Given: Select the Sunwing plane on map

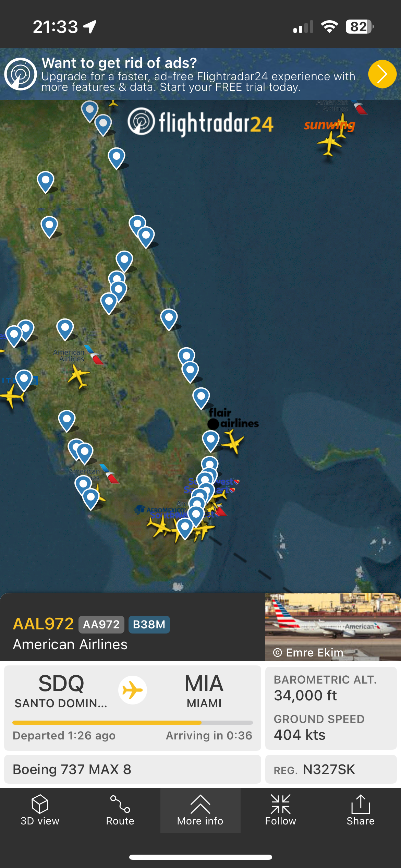Looking at the screenshot, I should coord(329,143).
